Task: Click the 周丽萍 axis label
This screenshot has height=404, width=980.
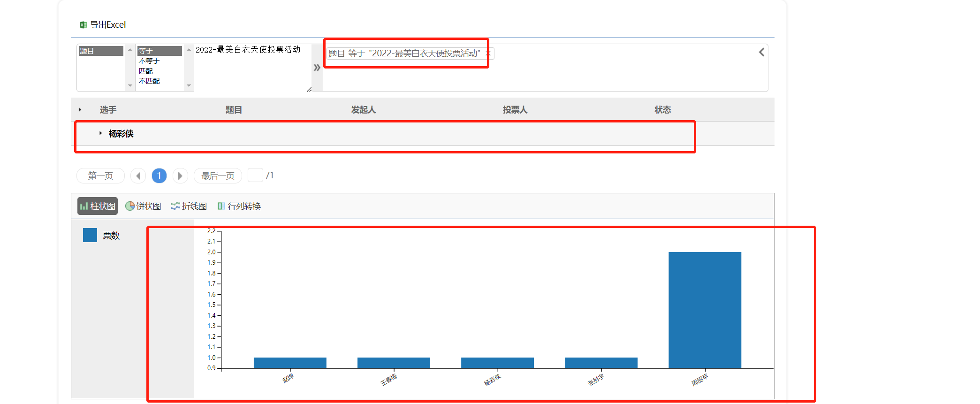Action: 699,380
